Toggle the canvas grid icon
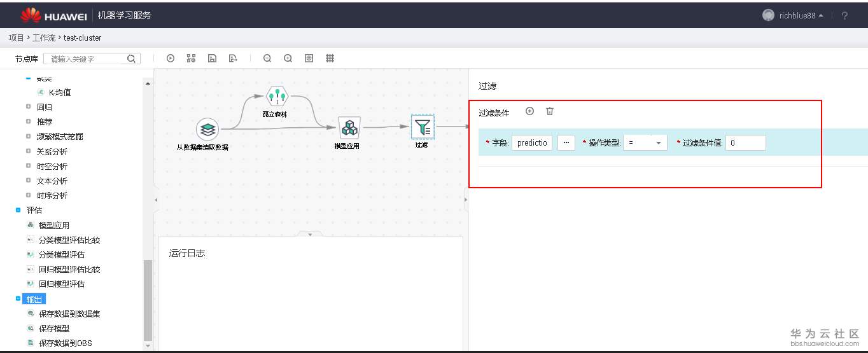 coord(330,59)
